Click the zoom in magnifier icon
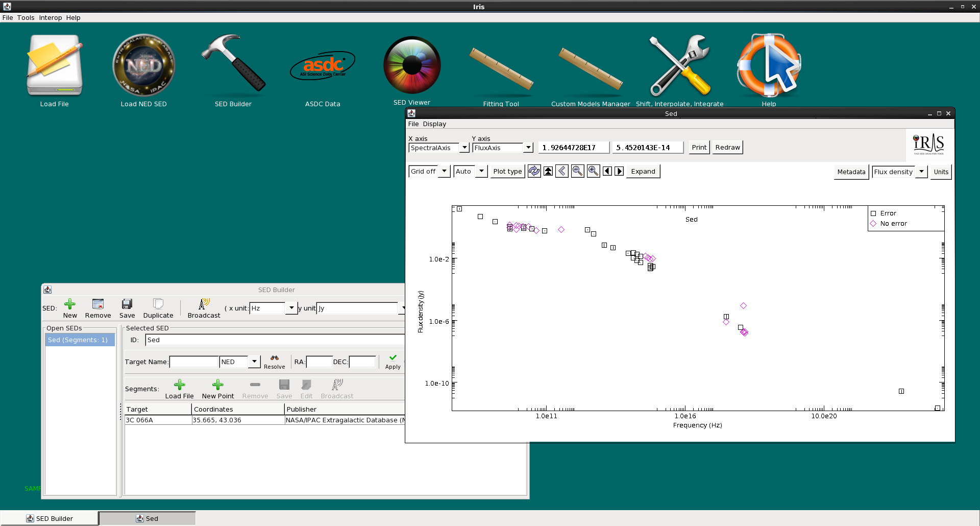980x526 pixels. click(x=593, y=172)
